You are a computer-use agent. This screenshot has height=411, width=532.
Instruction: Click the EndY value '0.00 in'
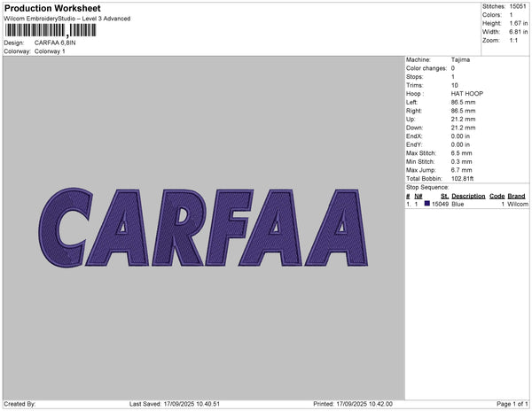click(x=460, y=144)
